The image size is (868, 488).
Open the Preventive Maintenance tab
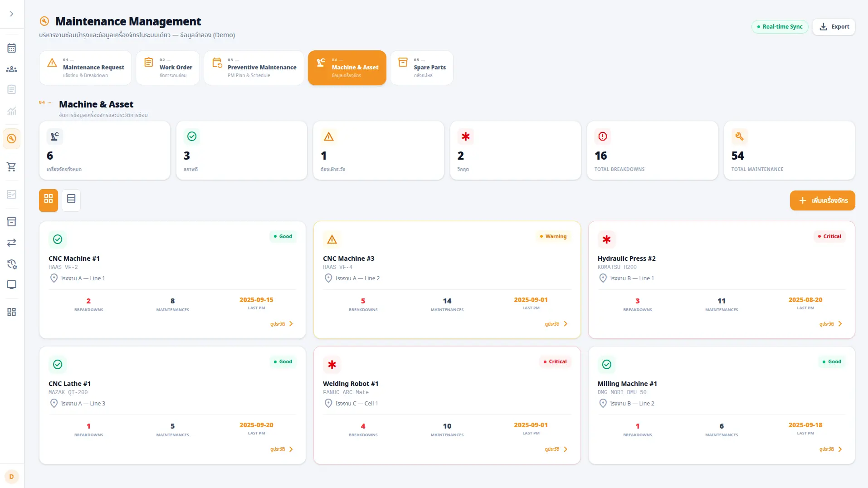(x=254, y=68)
